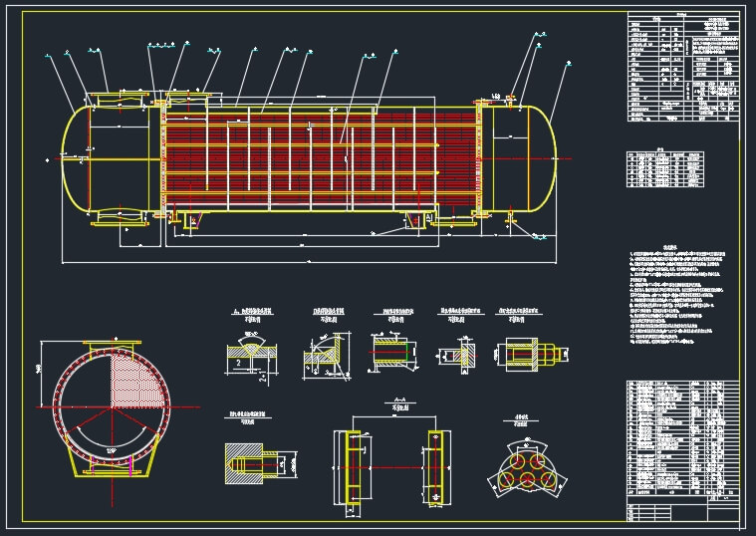Click the fifth bolt connection detail view
This screenshot has height=536, width=756.
pyautogui.click(x=528, y=352)
